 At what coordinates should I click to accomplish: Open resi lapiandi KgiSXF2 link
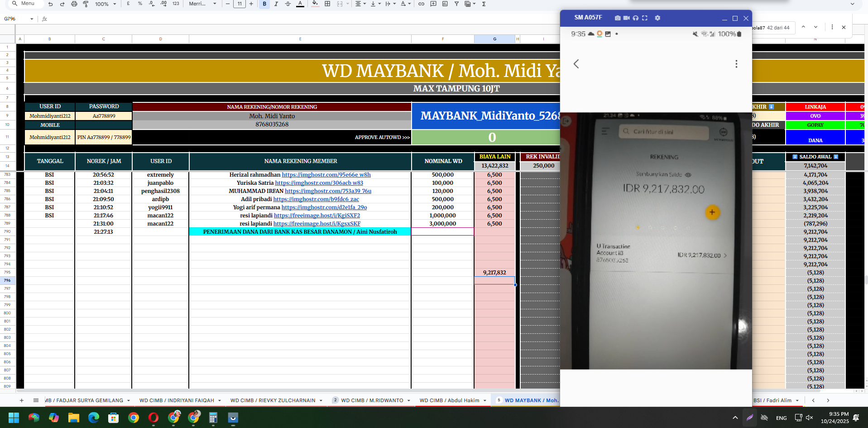(x=317, y=216)
